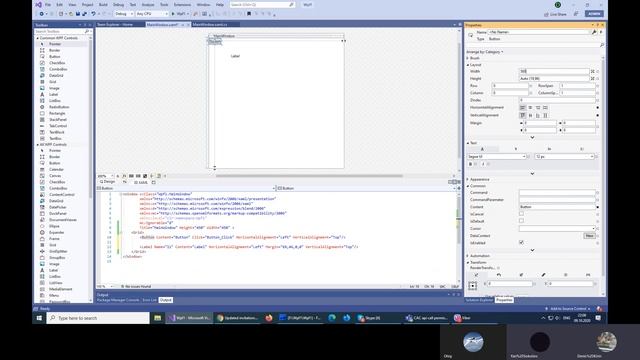
Task: Click the Save All toolbar icon
Action: coord(84,14)
